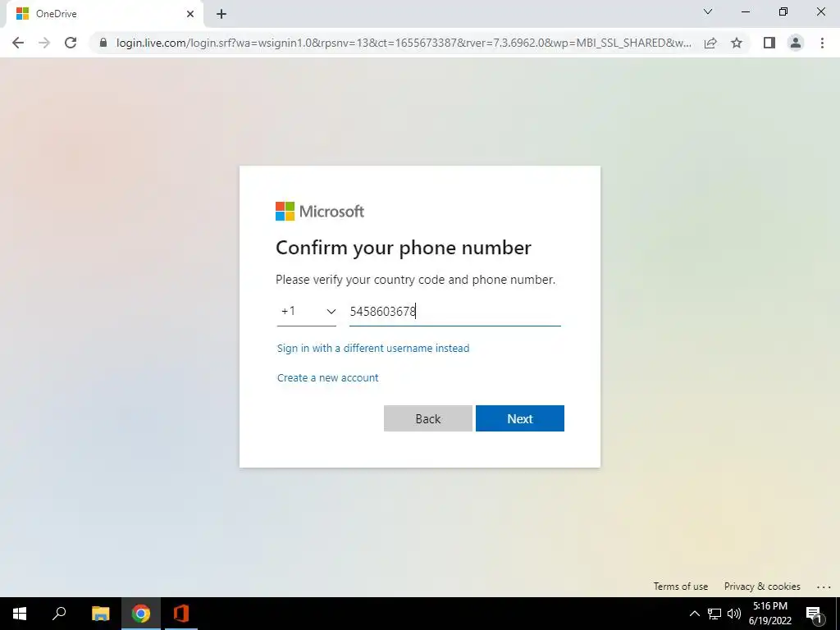Click the Next button
This screenshot has height=630, width=840.
[x=519, y=418]
